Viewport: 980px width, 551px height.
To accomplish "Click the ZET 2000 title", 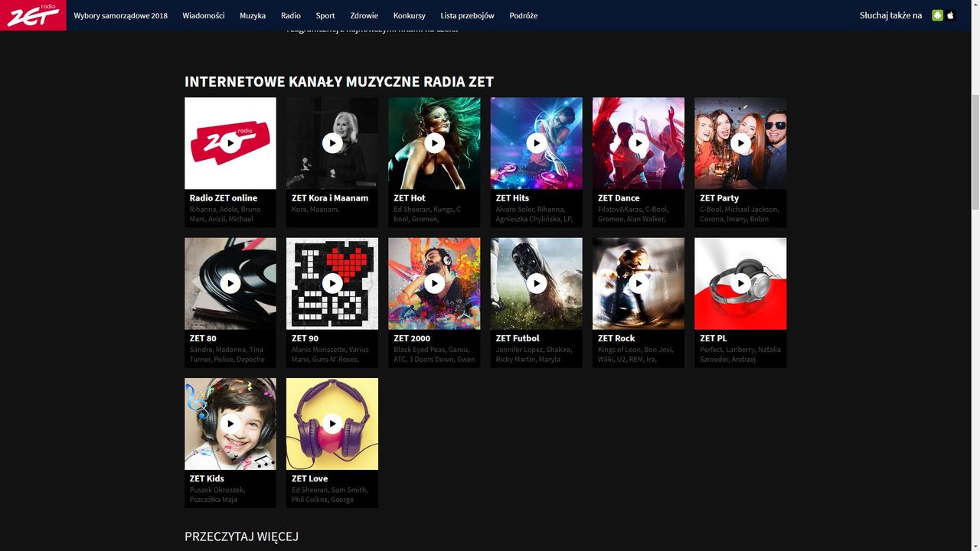I will coord(412,338).
